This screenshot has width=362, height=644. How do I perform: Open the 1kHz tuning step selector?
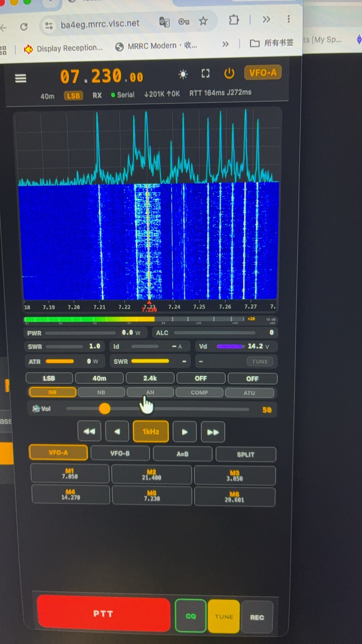point(151,431)
